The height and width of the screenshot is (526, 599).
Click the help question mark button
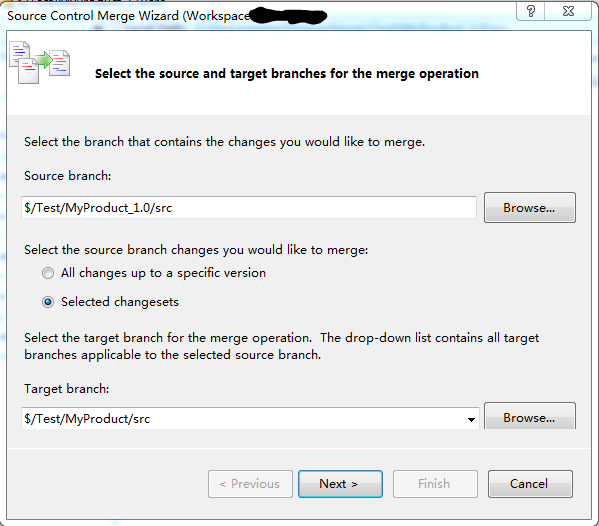(x=531, y=11)
